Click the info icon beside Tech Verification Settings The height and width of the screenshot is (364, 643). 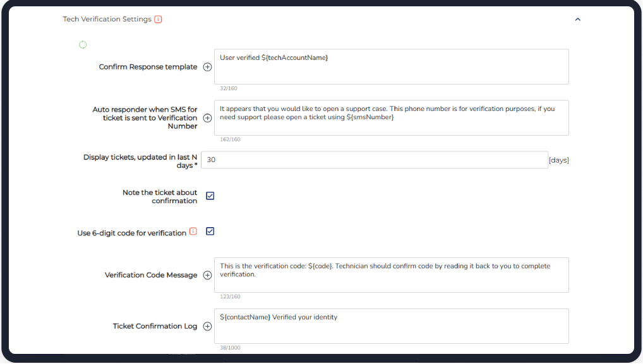tap(157, 19)
